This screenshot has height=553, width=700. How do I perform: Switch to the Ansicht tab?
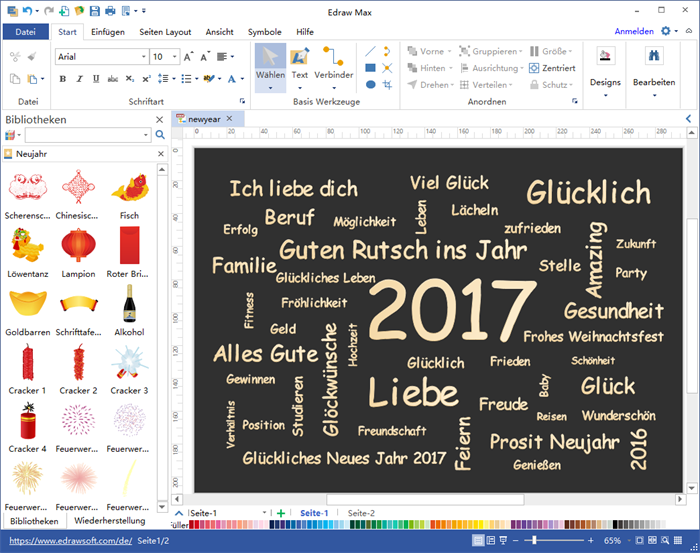pyautogui.click(x=219, y=32)
